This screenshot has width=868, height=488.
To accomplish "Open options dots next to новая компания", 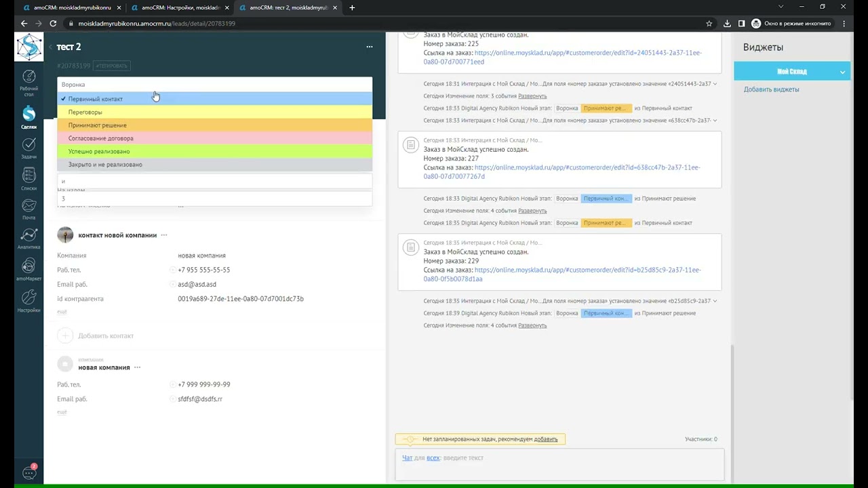I will click(x=137, y=367).
